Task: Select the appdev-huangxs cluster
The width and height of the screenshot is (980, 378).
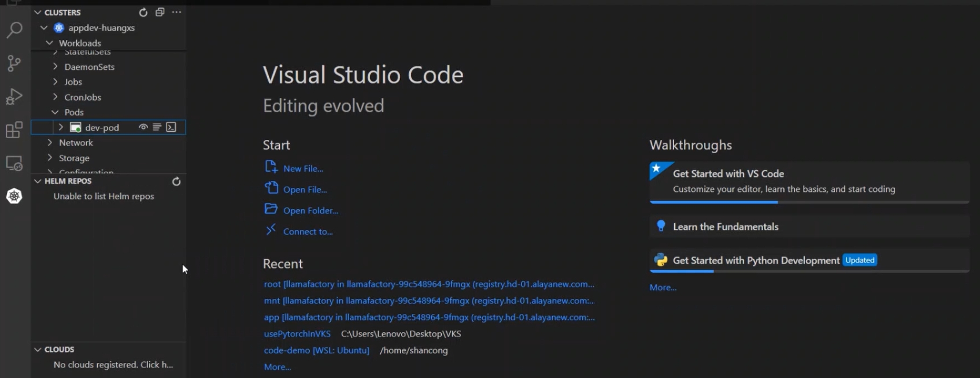Action: click(101, 28)
